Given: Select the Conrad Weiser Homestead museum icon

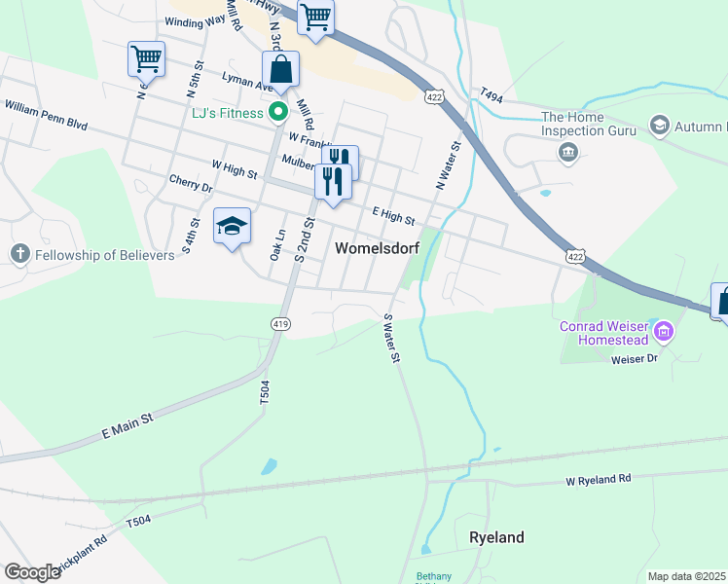Looking at the screenshot, I should [664, 332].
